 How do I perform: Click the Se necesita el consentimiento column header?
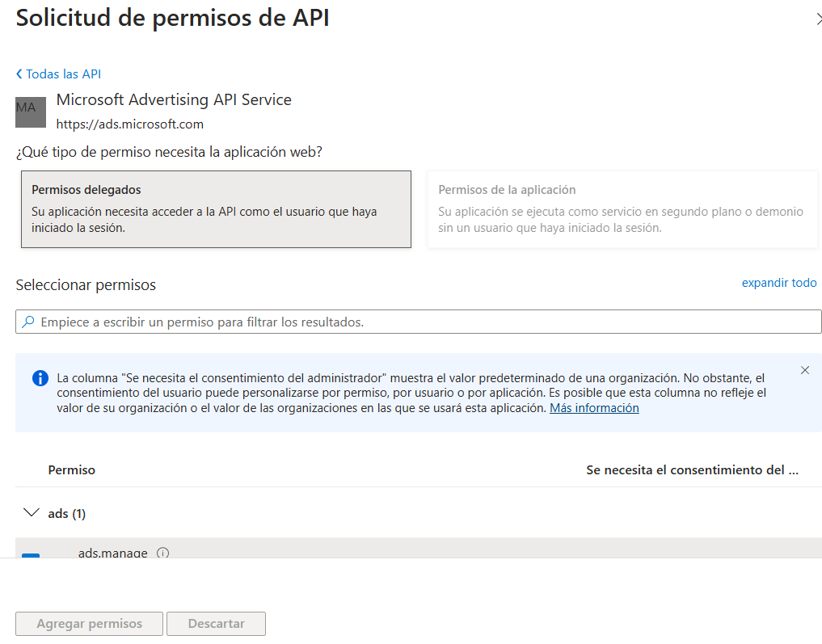692,470
